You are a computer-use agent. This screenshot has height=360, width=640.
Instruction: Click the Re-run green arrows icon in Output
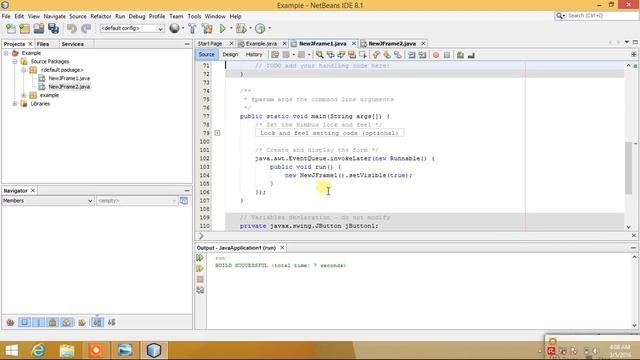coord(200,258)
